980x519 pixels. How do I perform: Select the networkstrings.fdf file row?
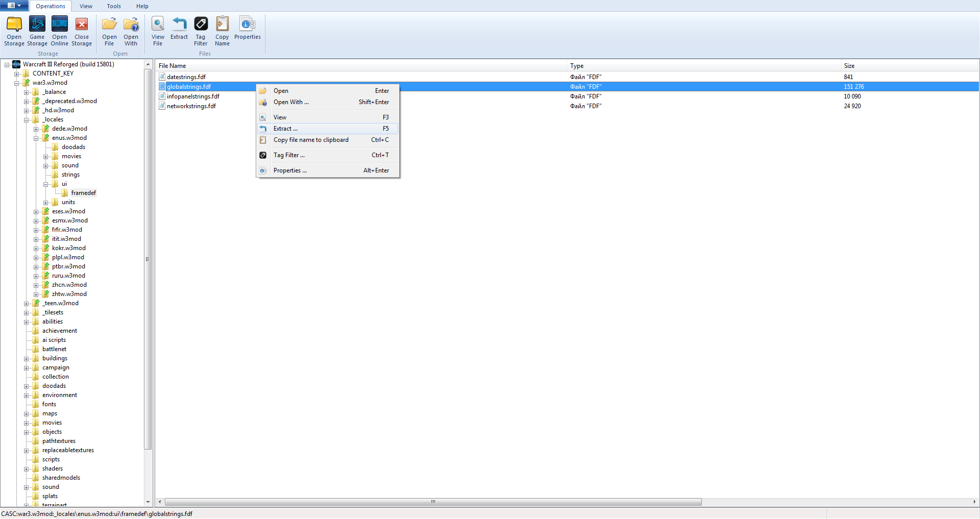[x=567, y=106]
